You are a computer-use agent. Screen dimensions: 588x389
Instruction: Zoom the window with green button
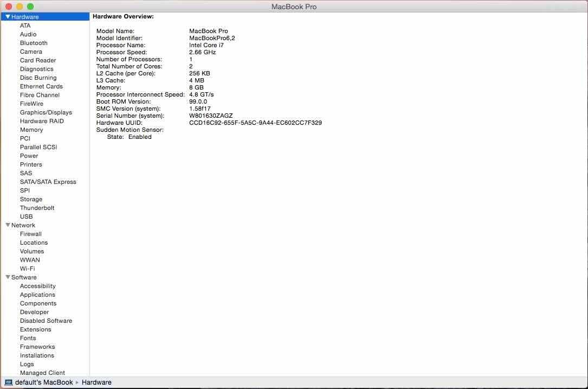(x=30, y=7)
